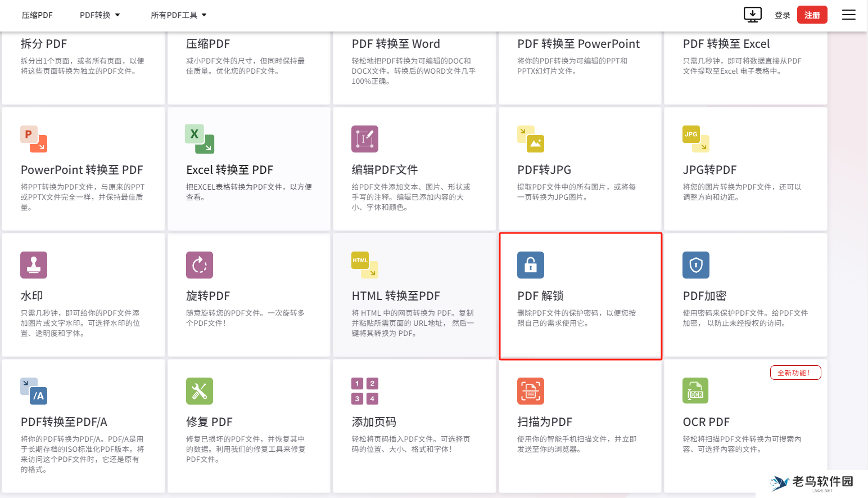Click the 修复 PDF wrench icon
868x498 pixels.
point(200,391)
